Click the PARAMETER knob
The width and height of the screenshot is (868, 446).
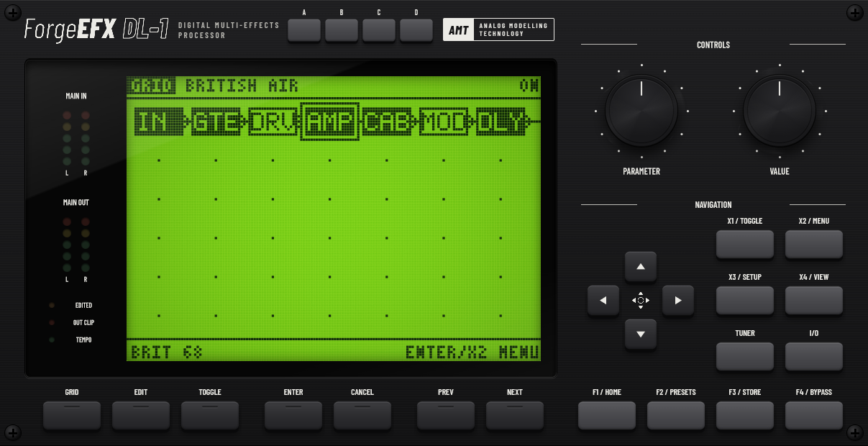pyautogui.click(x=641, y=111)
